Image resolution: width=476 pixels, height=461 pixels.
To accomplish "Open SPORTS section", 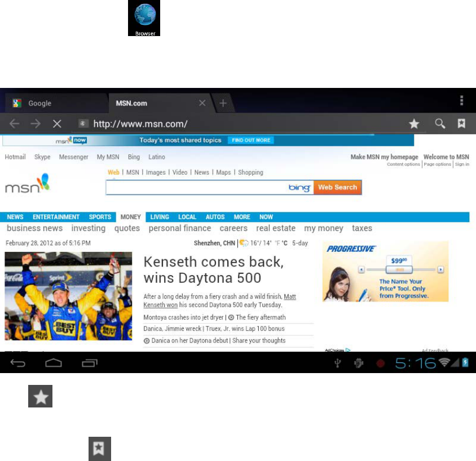I will click(100, 217).
